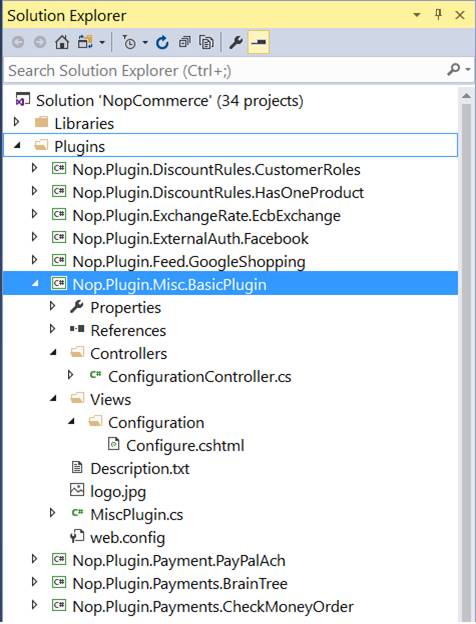Click the vertical scrollbar thumb
This screenshot has width=476, height=624.
click(x=466, y=361)
